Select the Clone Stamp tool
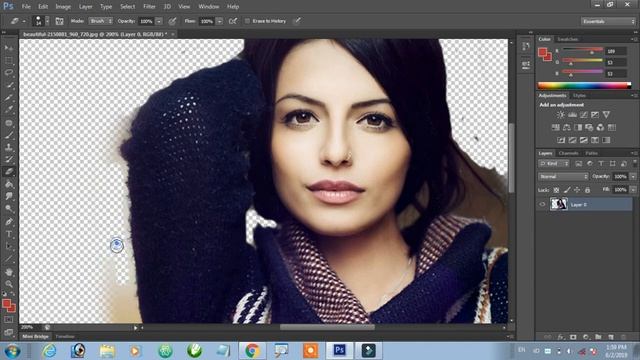This screenshot has width=640, height=360. point(9,147)
